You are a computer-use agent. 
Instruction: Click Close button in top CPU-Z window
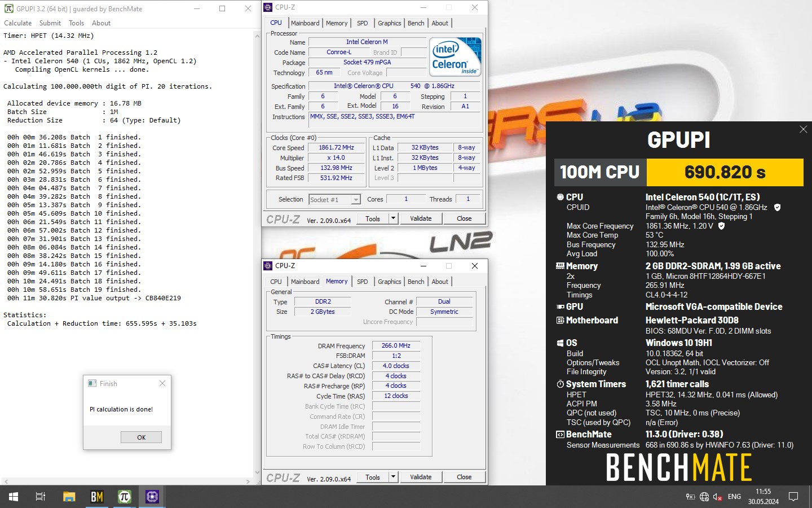[x=464, y=218]
